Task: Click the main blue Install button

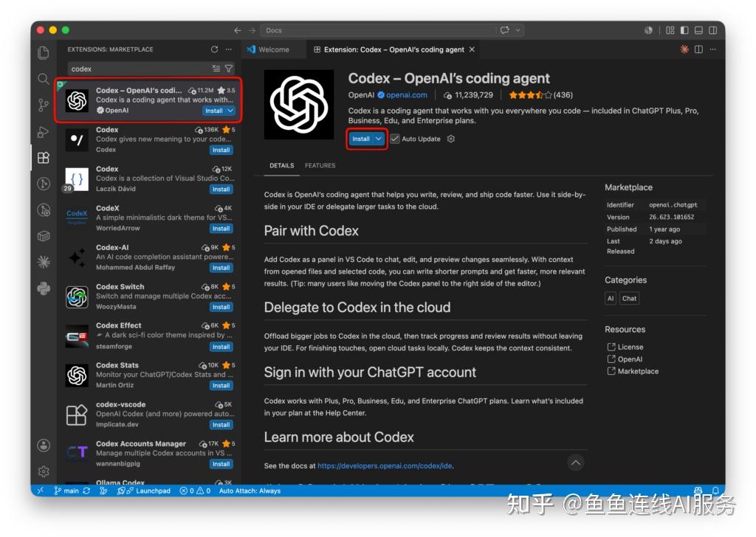Action: pos(360,139)
